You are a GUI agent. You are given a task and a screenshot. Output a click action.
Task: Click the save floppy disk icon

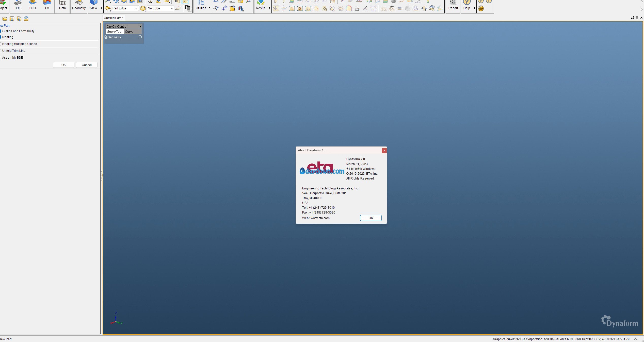point(12,19)
